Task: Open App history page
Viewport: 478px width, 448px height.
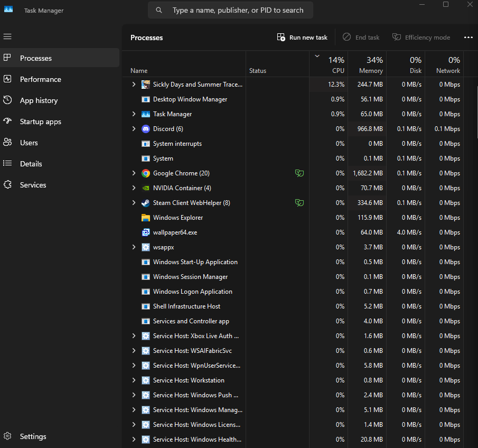Action: click(60, 100)
